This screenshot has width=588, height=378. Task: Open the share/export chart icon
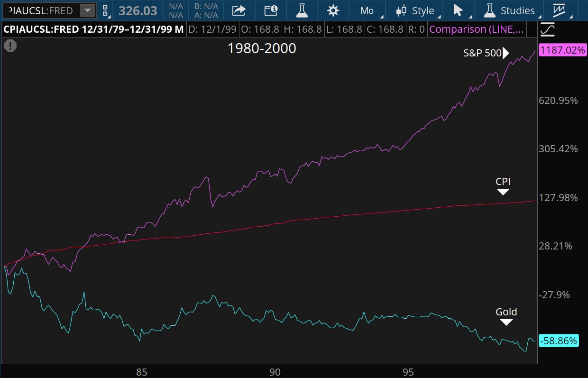click(x=239, y=10)
